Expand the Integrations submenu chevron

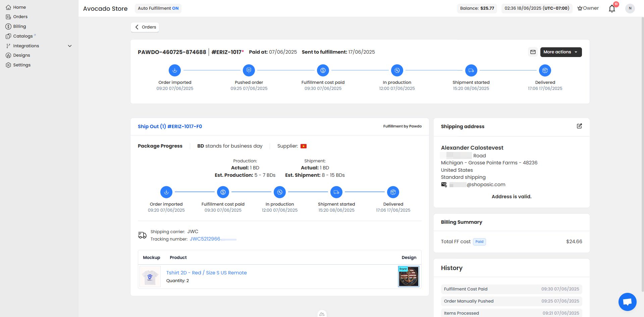point(70,46)
